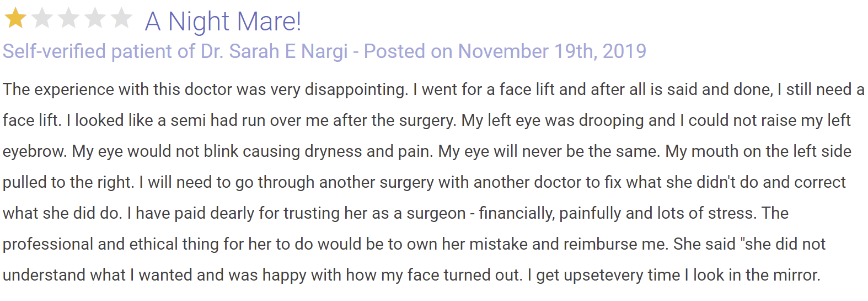This screenshot has height=301, width=868.
Task: Click the second gray rating star
Action: [42, 18]
